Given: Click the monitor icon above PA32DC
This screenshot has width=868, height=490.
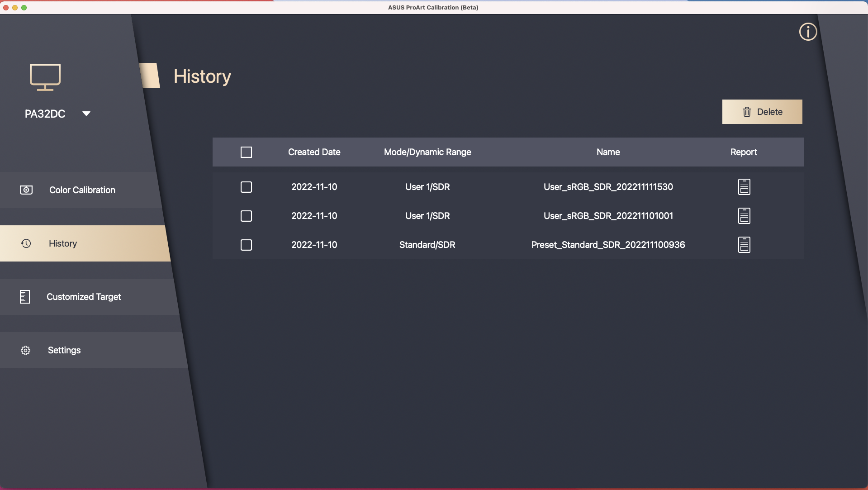Looking at the screenshot, I should 45,77.
